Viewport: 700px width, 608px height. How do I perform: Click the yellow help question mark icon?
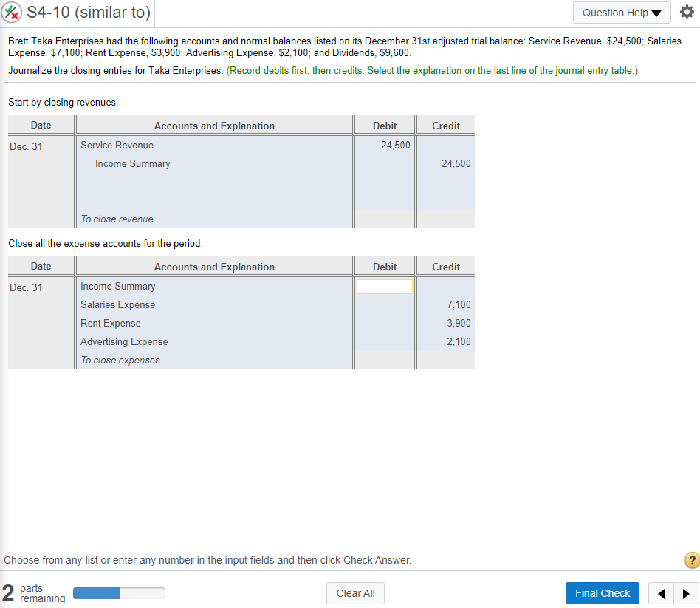[692, 560]
